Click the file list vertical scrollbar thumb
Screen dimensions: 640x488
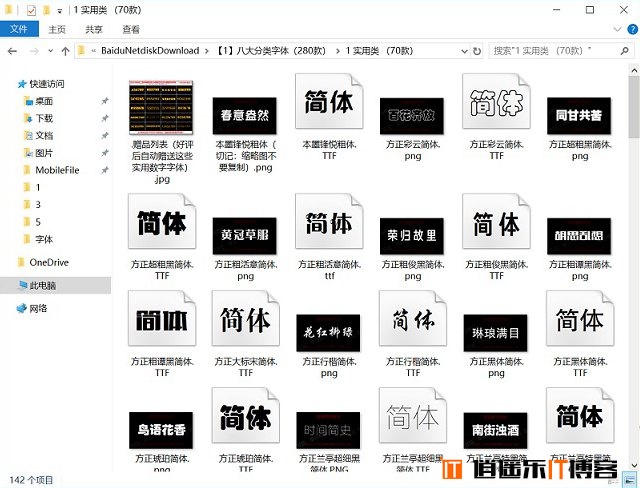pos(634,107)
